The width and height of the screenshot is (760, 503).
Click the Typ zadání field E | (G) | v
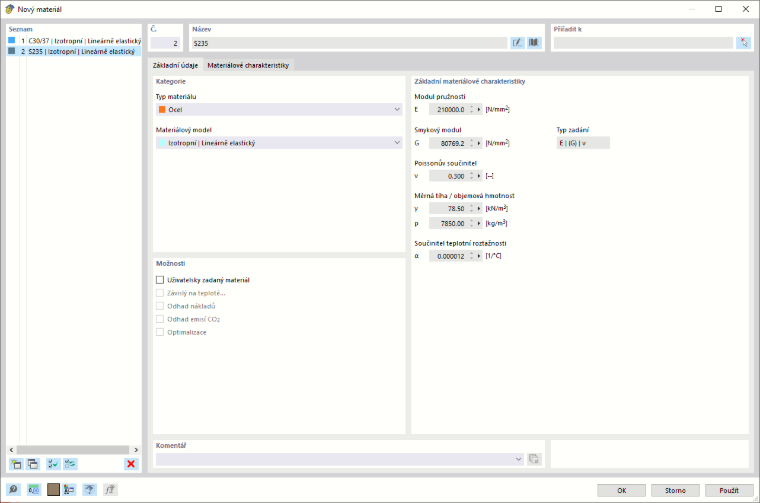pos(583,143)
